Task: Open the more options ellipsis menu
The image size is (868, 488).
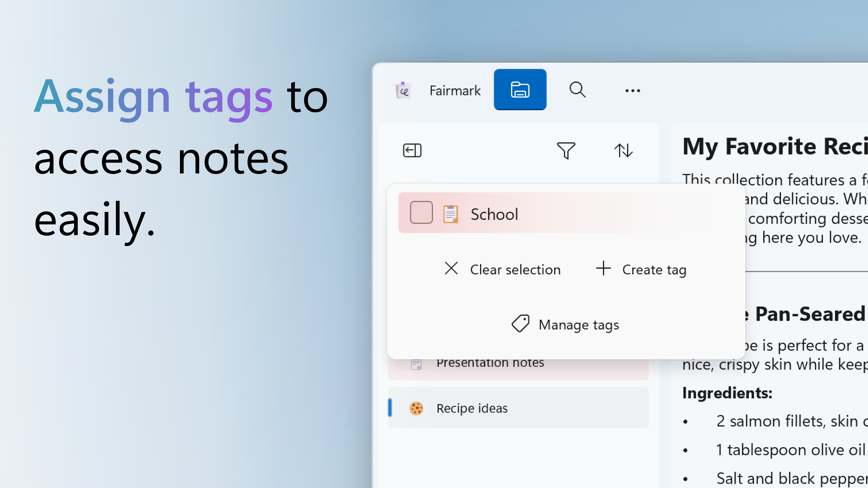Action: point(632,91)
